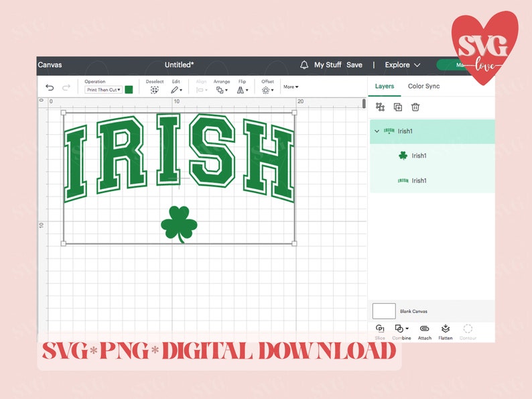Undo the last action
532x399 pixels.
tap(50, 88)
